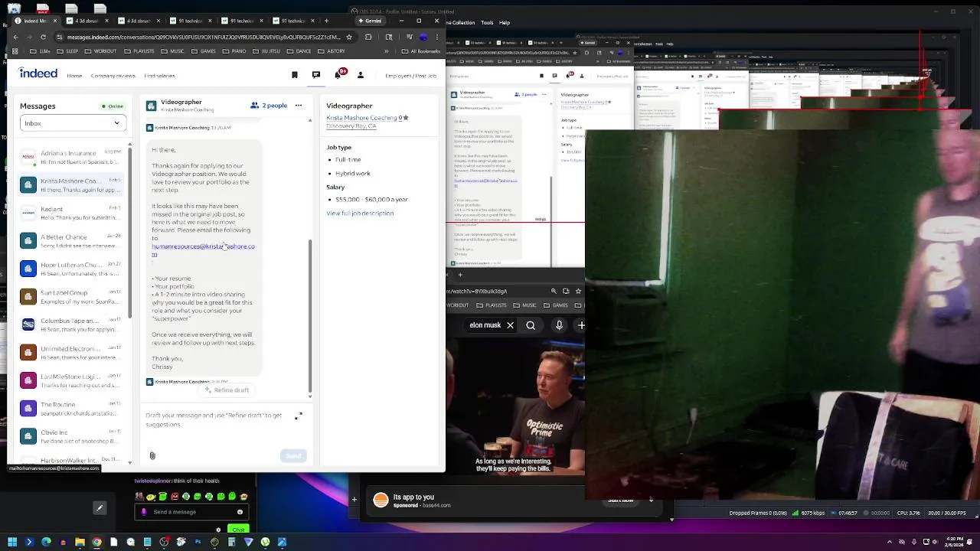Viewport: 980px width, 551px height.
Task: Open the Indeed messages chat icon
Action: (316, 75)
